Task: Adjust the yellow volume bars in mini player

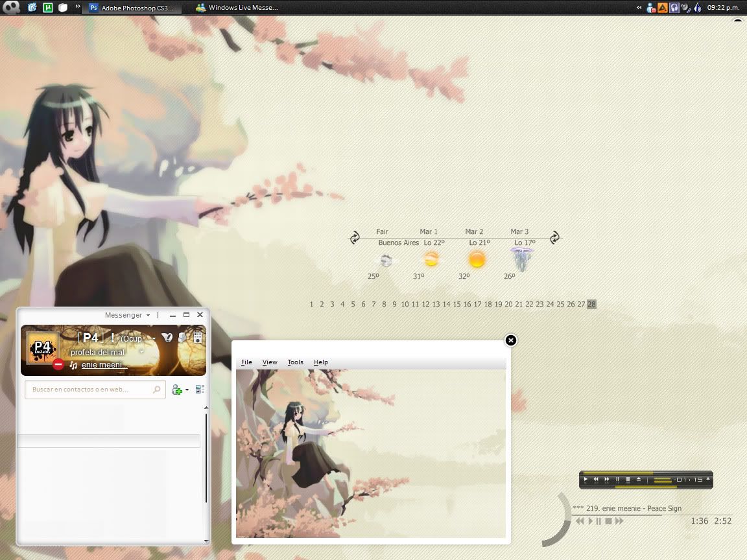Action: click(662, 480)
